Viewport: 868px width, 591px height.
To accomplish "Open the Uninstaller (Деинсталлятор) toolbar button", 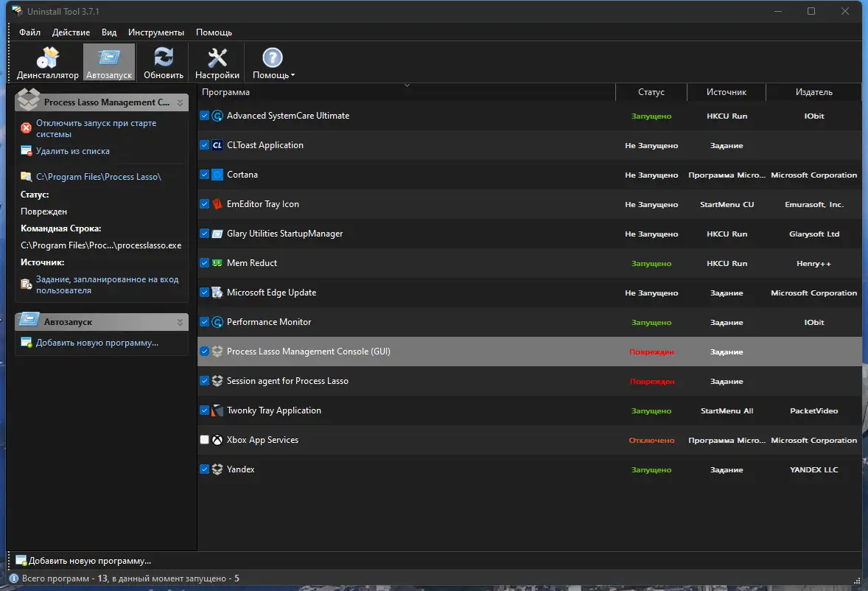I will [48, 63].
